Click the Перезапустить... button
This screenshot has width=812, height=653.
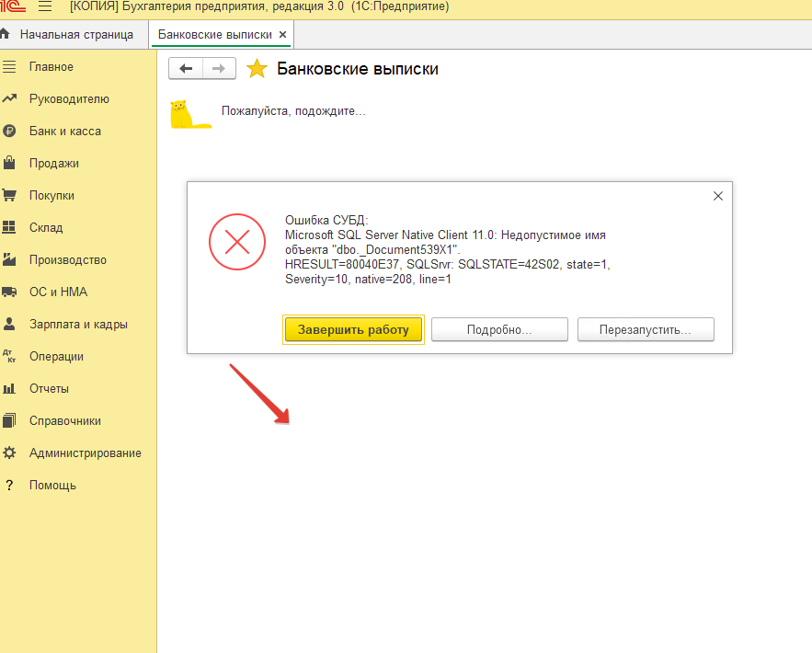click(x=646, y=330)
